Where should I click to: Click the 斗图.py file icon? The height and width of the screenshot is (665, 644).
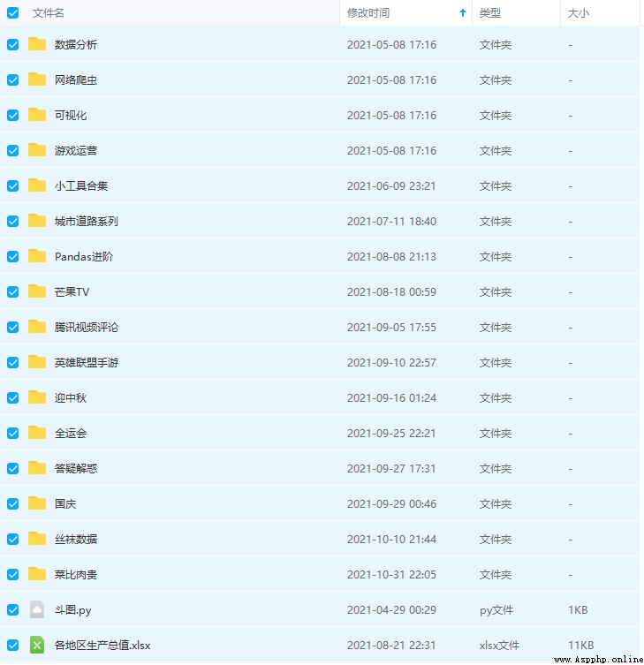[x=37, y=609]
